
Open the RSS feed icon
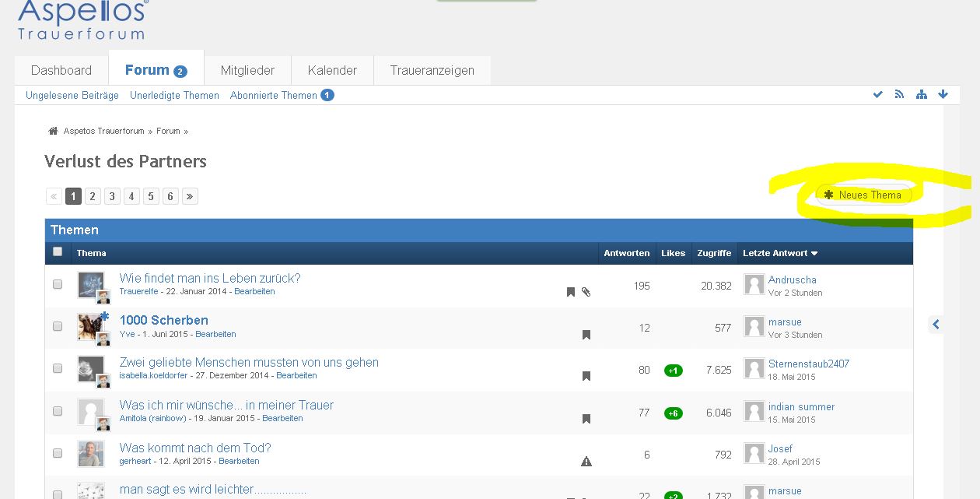(899, 95)
